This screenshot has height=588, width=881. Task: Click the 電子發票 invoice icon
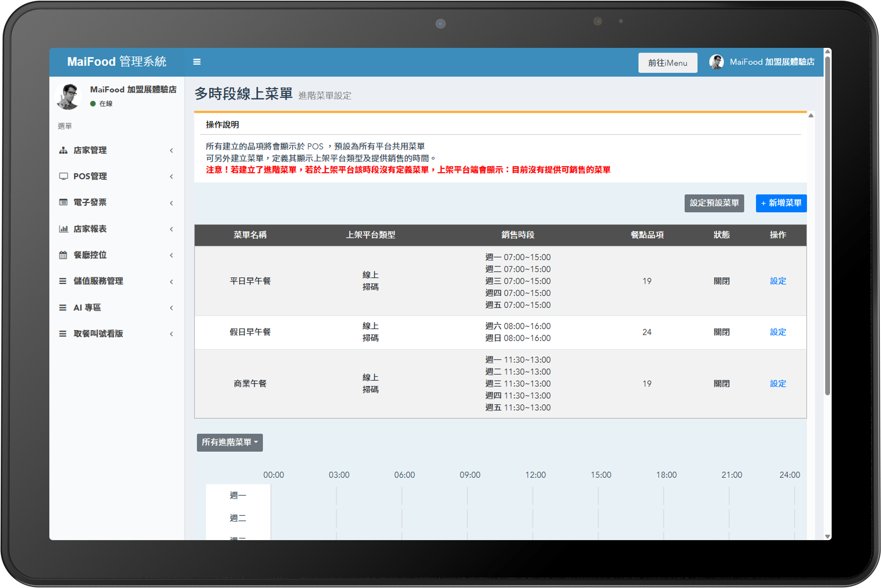63,202
